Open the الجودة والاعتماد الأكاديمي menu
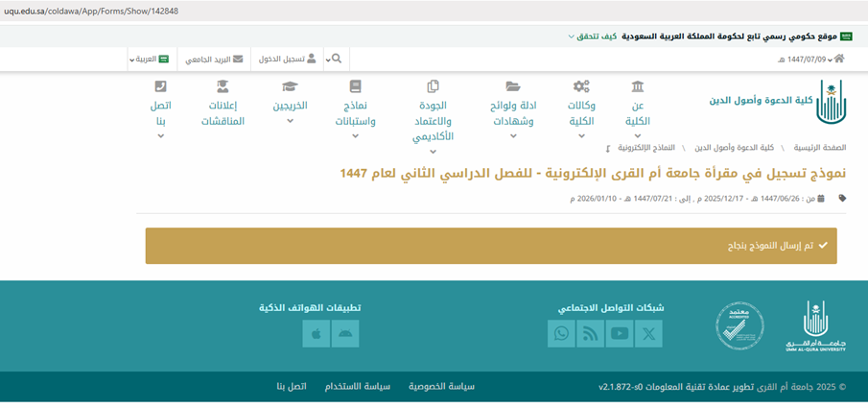 [x=433, y=120]
